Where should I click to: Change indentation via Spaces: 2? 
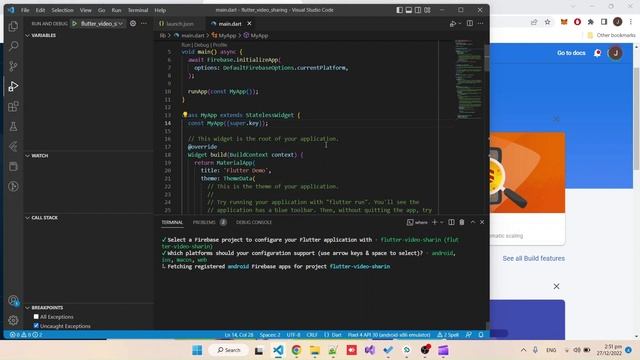point(270,335)
